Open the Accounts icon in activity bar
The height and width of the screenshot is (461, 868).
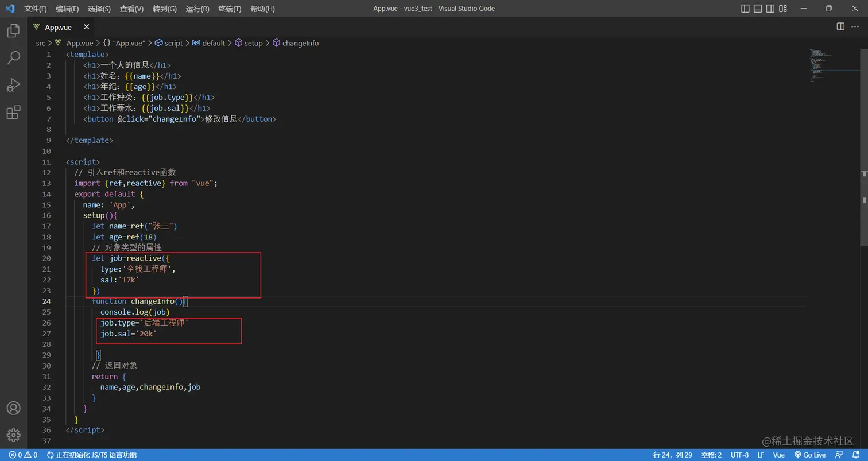click(13, 408)
